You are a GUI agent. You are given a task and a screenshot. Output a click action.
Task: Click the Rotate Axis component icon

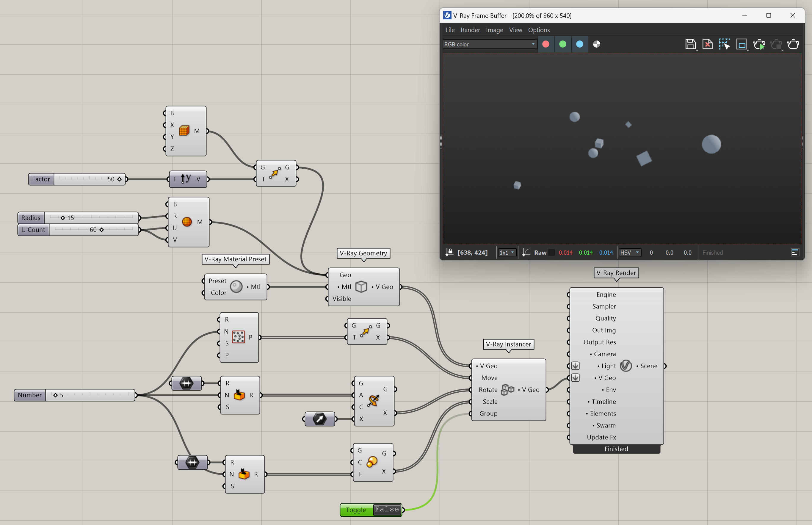373,401
